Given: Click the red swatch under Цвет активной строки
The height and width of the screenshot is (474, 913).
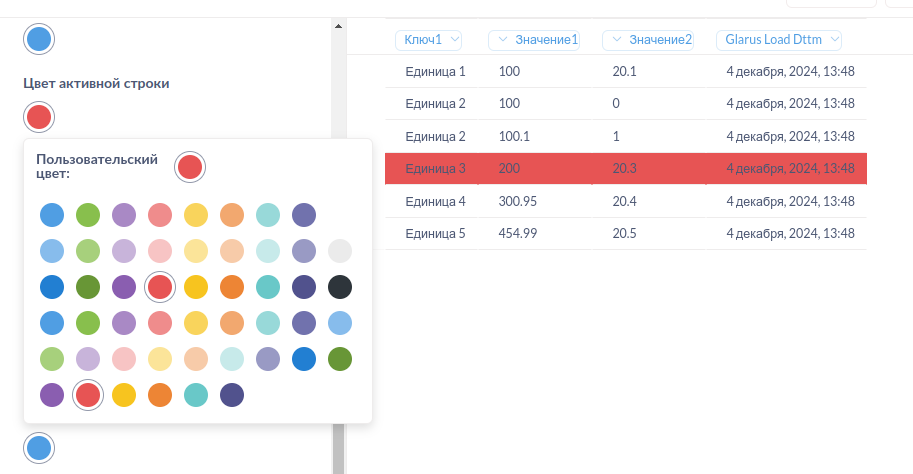Looking at the screenshot, I should [39, 117].
